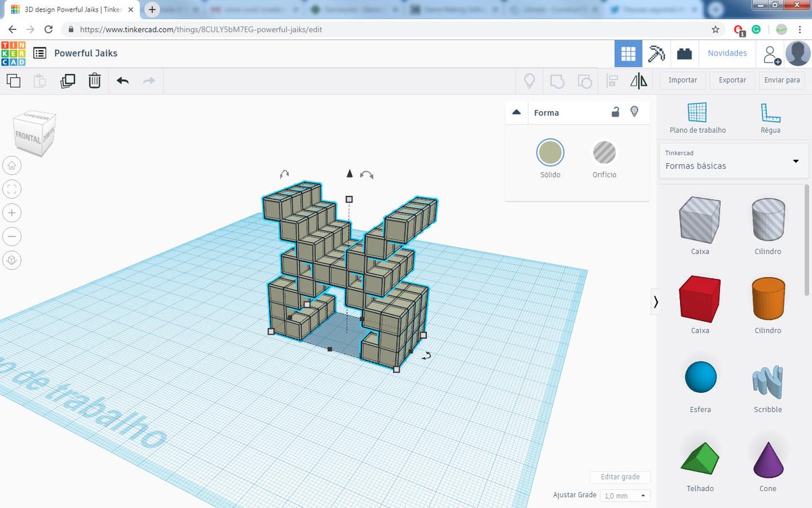The image size is (812, 508).
Task: Click the Paste tool icon
Action: pos(40,81)
